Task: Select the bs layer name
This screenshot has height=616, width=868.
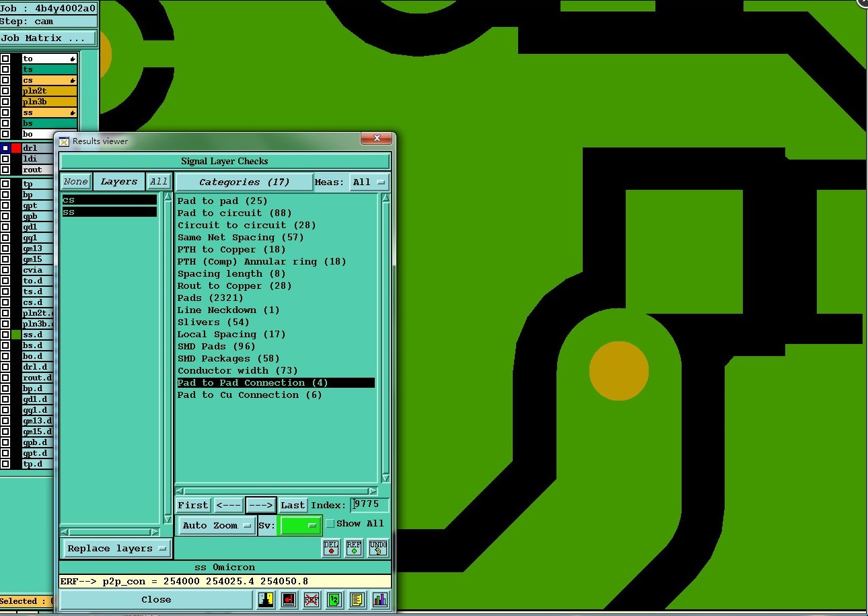Action: [50, 123]
